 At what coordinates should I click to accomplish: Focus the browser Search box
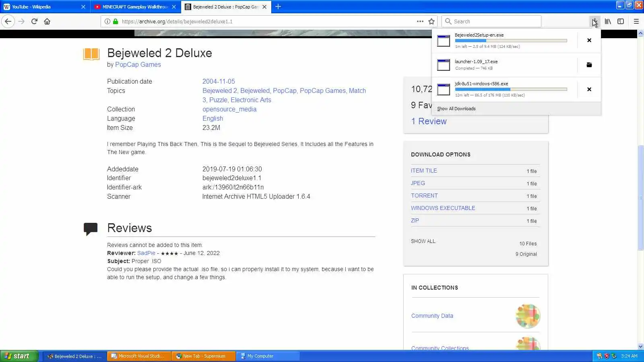491,21
